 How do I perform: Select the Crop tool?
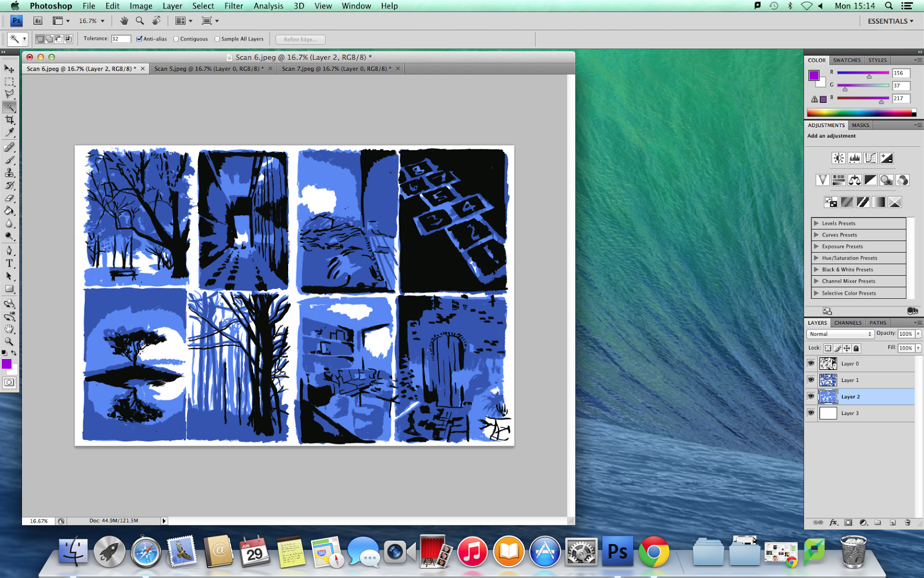tap(9, 120)
